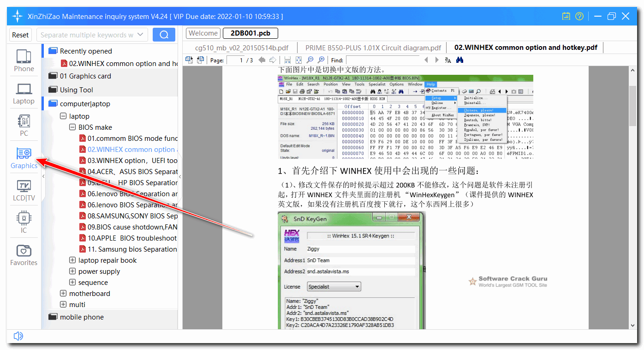Select the Laptop category icon
Screen dimensions: 644x350
24,92
